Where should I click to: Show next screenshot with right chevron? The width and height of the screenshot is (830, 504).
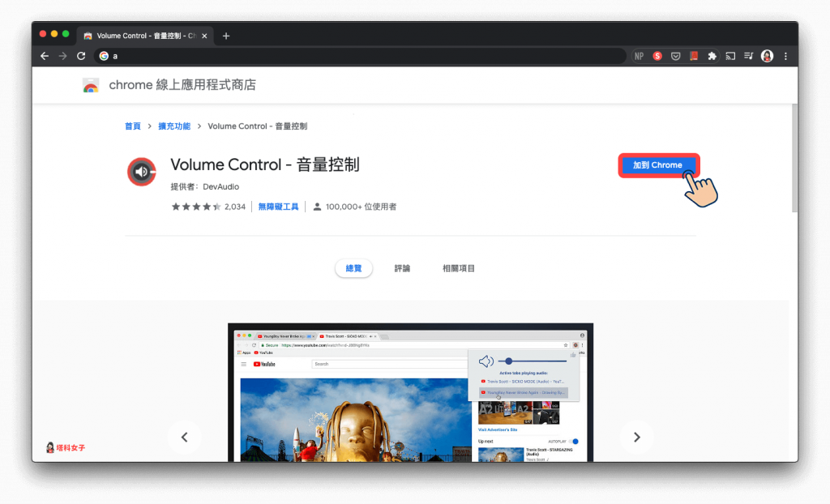click(x=637, y=438)
